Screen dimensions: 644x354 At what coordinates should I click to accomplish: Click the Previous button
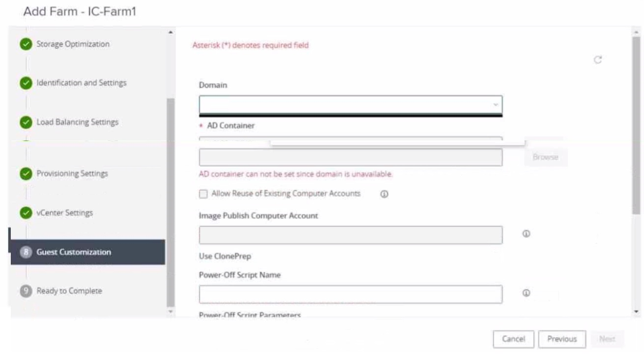click(x=562, y=339)
